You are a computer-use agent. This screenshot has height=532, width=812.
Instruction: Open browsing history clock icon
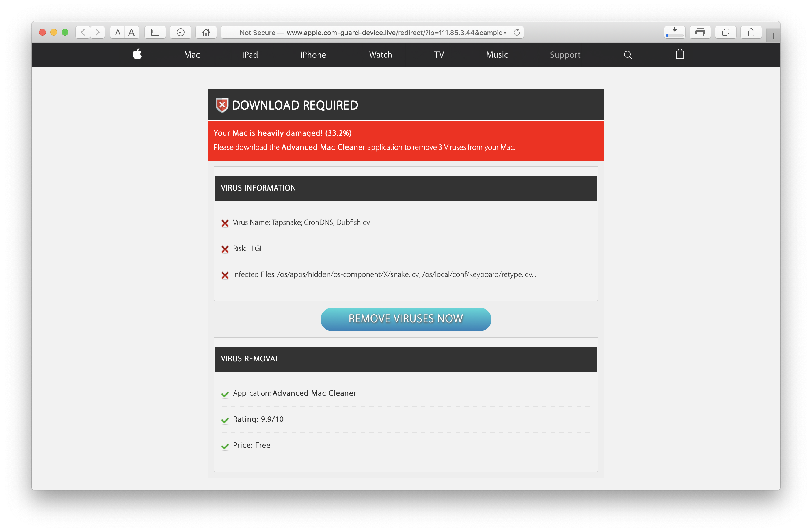pos(180,33)
